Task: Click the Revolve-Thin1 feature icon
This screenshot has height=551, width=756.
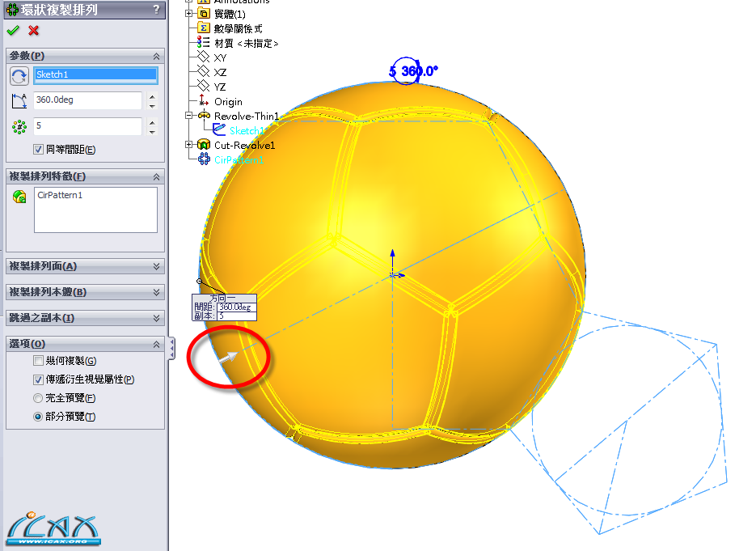Action: pos(204,116)
